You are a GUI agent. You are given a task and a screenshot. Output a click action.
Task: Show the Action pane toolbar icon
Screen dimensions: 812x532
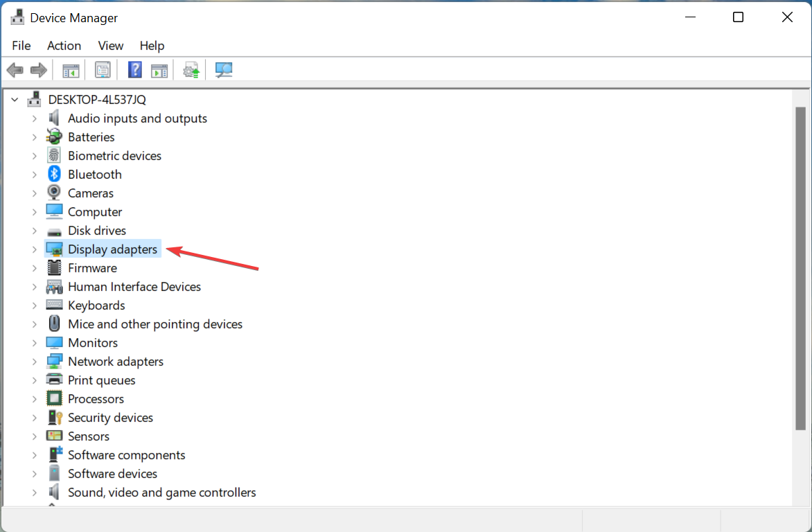[x=159, y=69]
